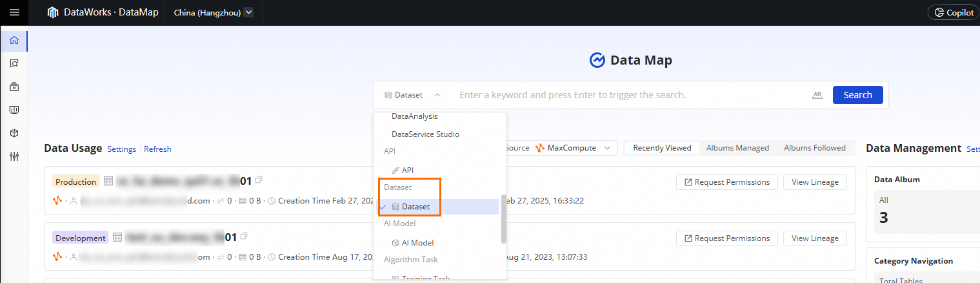Click the API option icon

point(395,170)
